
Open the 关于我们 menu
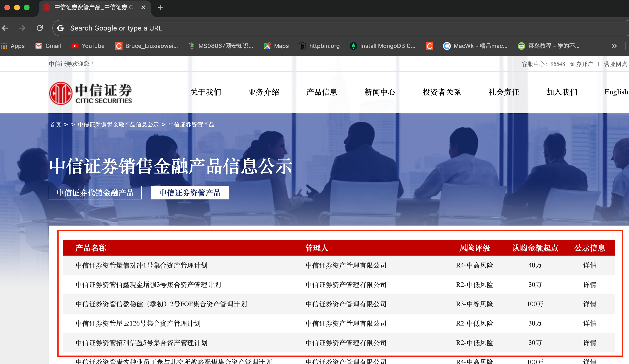point(206,92)
